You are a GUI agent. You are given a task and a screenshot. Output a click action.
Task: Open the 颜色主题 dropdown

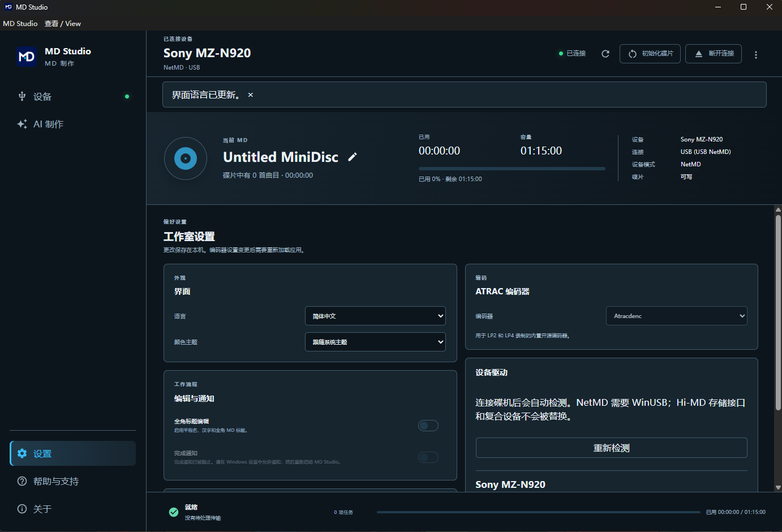(375, 342)
